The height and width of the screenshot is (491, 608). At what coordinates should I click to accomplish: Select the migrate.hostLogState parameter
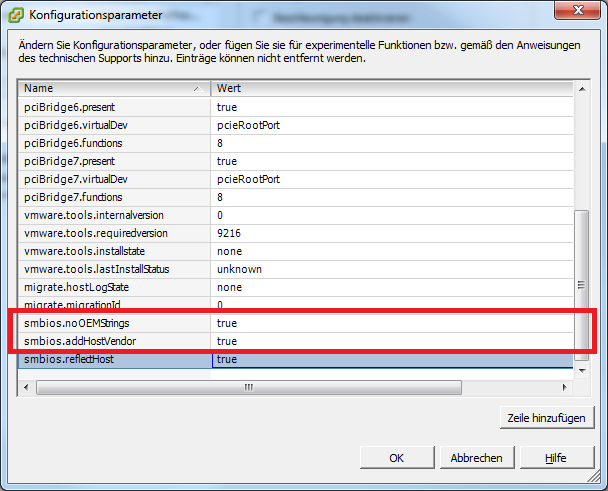pyautogui.click(x=114, y=287)
